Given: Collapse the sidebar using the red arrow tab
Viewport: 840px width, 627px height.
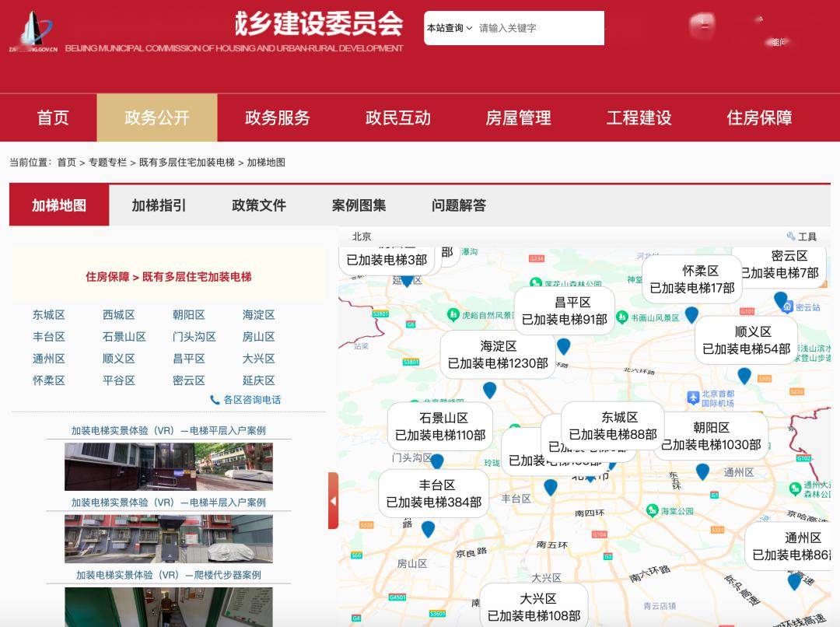Looking at the screenshot, I should click(333, 501).
